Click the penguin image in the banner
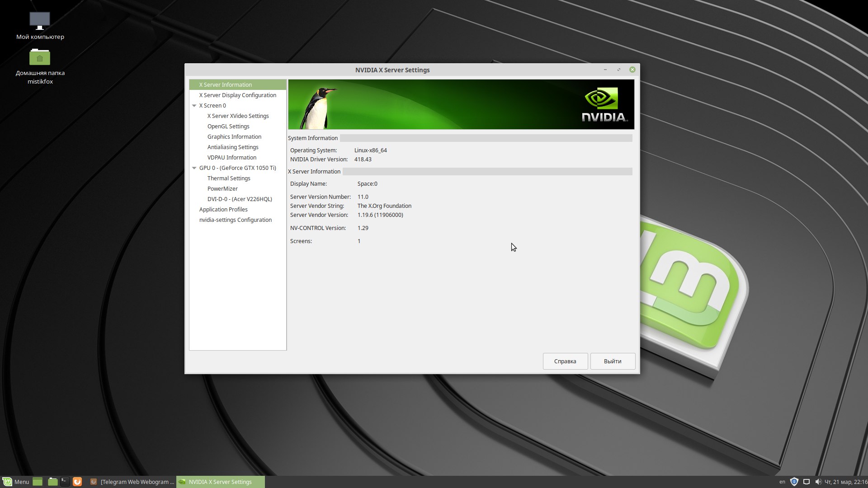The image size is (868, 488). pos(319,108)
